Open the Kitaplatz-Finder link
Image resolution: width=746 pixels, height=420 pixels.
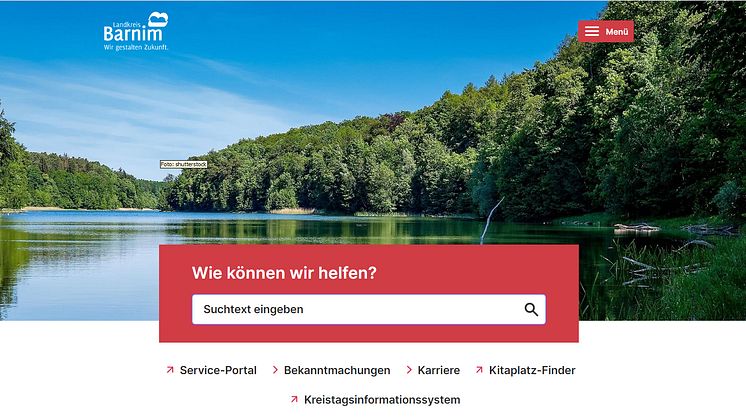click(532, 370)
